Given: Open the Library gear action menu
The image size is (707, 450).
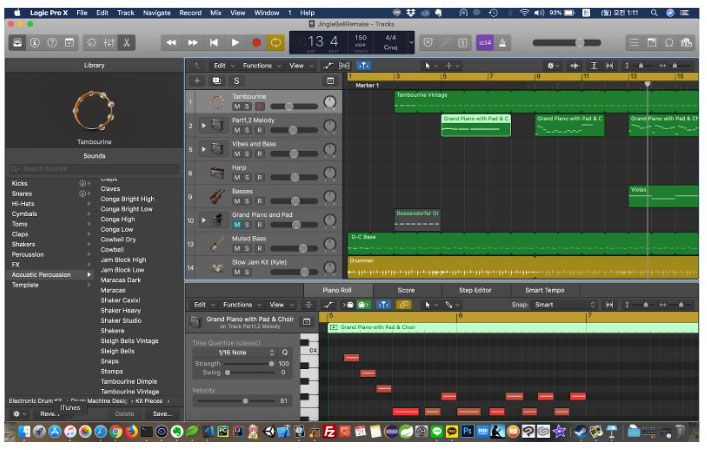Looking at the screenshot, I should click(18, 413).
